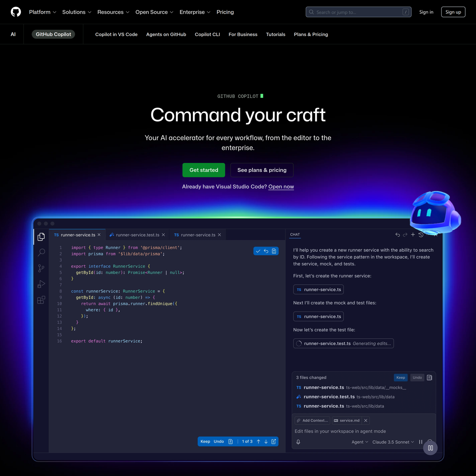Click the chat header redo arrow
The image size is (476, 476).
tap(405, 235)
